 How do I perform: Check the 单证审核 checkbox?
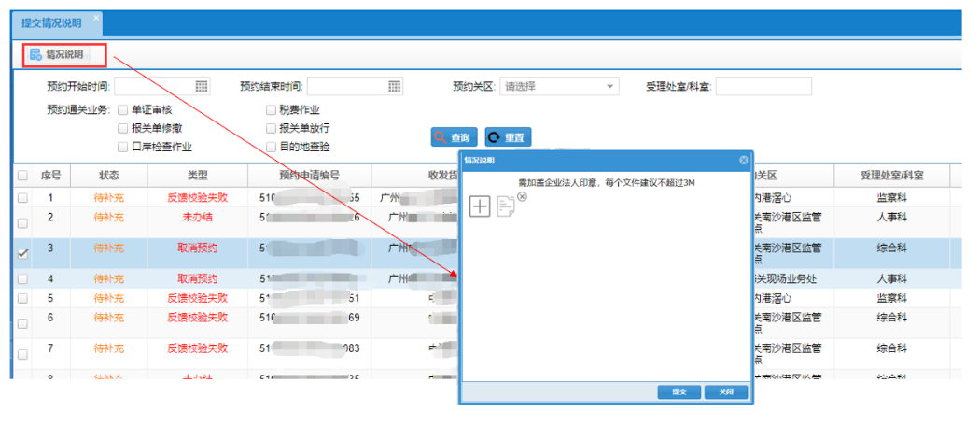(122, 110)
